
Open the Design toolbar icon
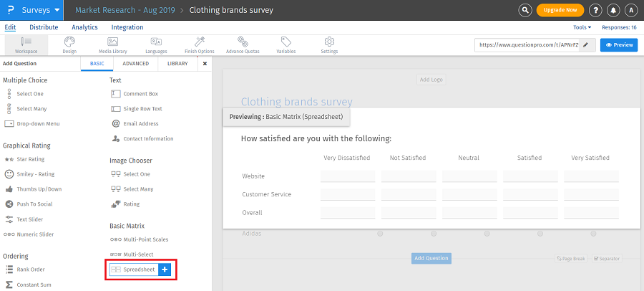click(69, 44)
